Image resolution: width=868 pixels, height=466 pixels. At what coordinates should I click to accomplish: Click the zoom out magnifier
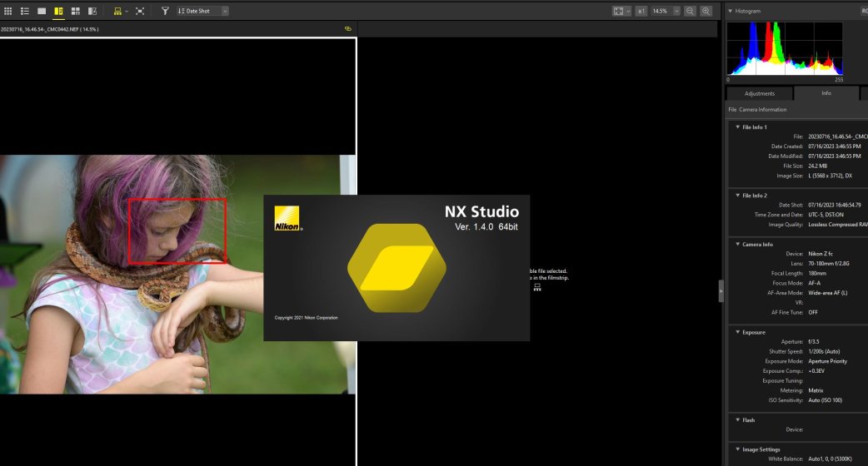point(690,11)
